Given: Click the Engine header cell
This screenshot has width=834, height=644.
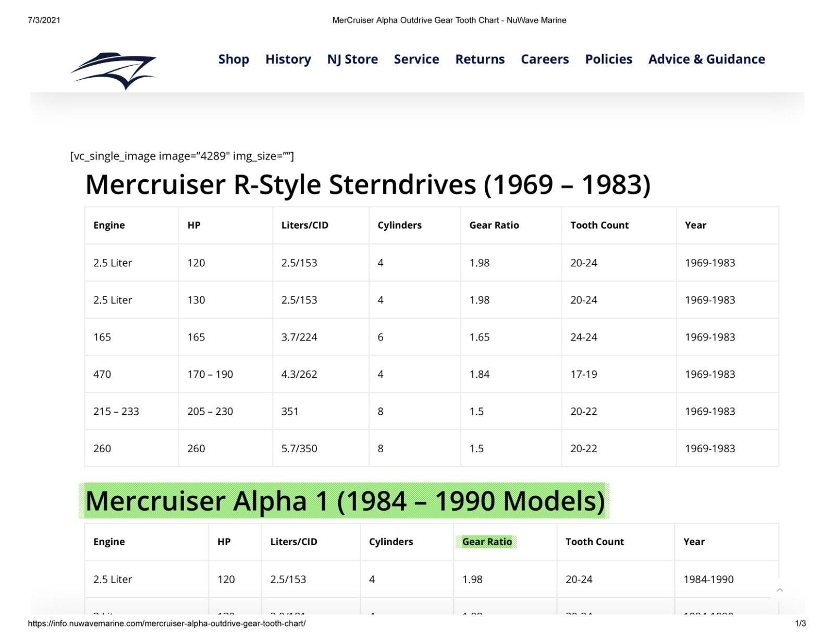Looking at the screenshot, I should click(108, 225).
